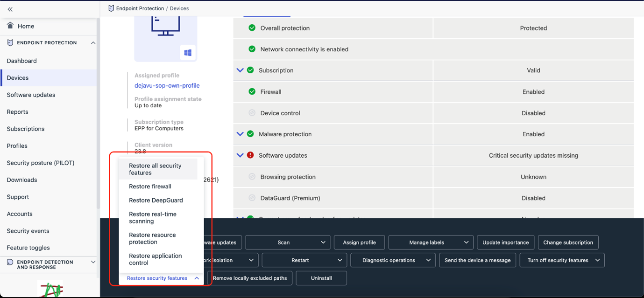Open Security events in the sidebar
This screenshot has width=644, height=298.
[x=28, y=231]
